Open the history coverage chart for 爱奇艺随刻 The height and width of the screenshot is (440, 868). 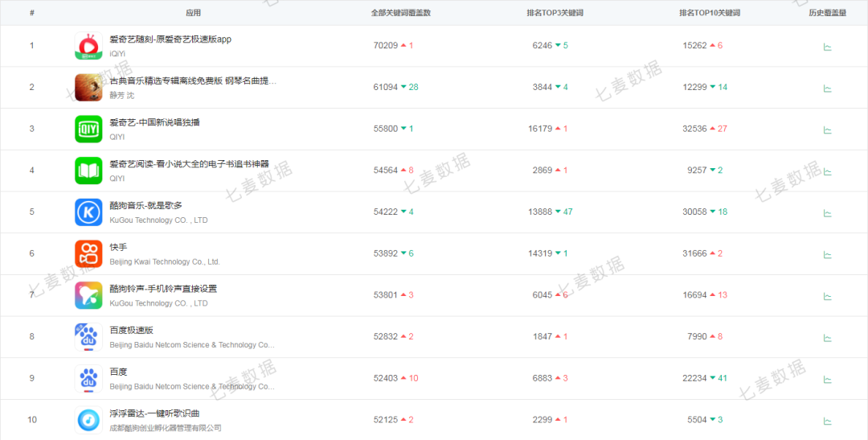click(x=828, y=47)
